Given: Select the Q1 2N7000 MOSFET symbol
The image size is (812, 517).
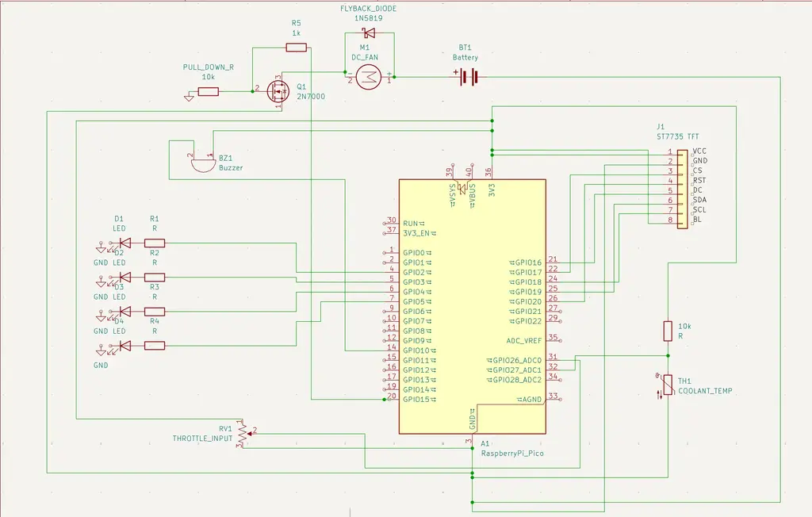Looking at the screenshot, I should click(x=278, y=92).
